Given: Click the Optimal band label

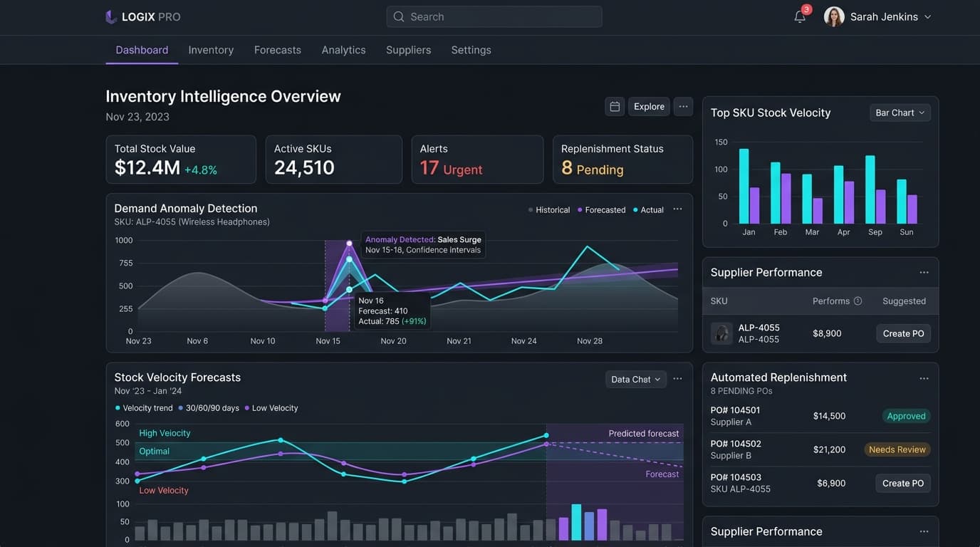Looking at the screenshot, I should [155, 451].
